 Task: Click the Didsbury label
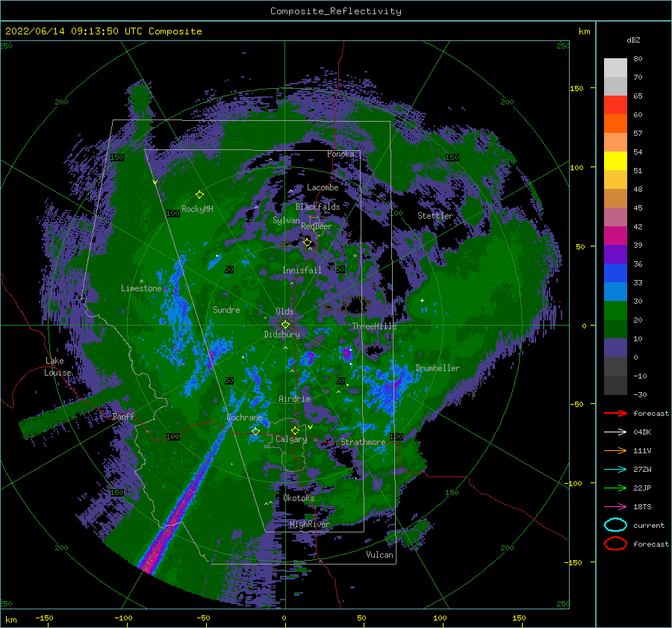pos(281,335)
